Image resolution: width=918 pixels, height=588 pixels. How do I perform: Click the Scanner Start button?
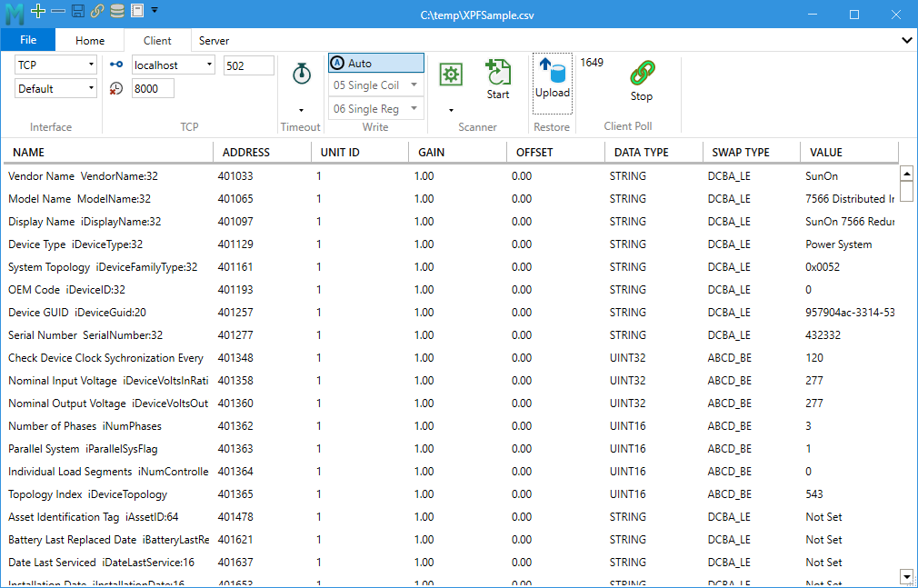[x=498, y=79]
